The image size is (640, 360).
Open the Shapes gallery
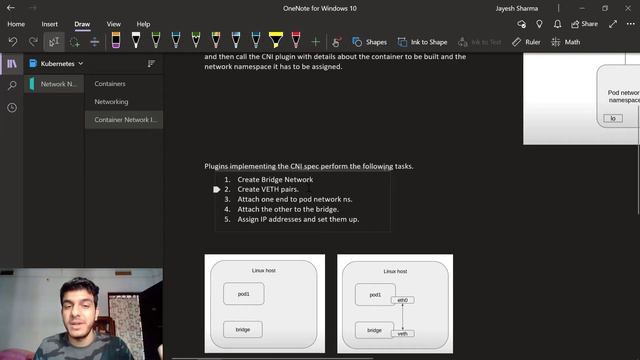pyautogui.click(x=369, y=42)
